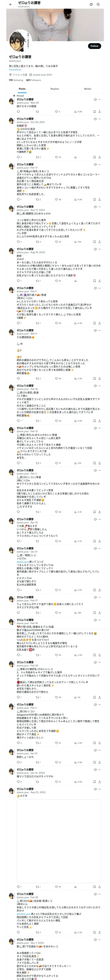Click the Translate bio link
The image size is (110, 980).
click(15, 70)
